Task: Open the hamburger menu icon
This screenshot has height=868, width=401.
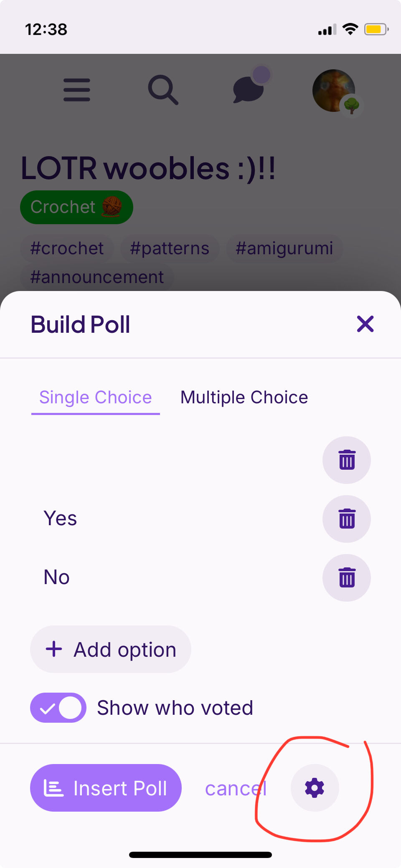Action: pyautogui.click(x=77, y=90)
